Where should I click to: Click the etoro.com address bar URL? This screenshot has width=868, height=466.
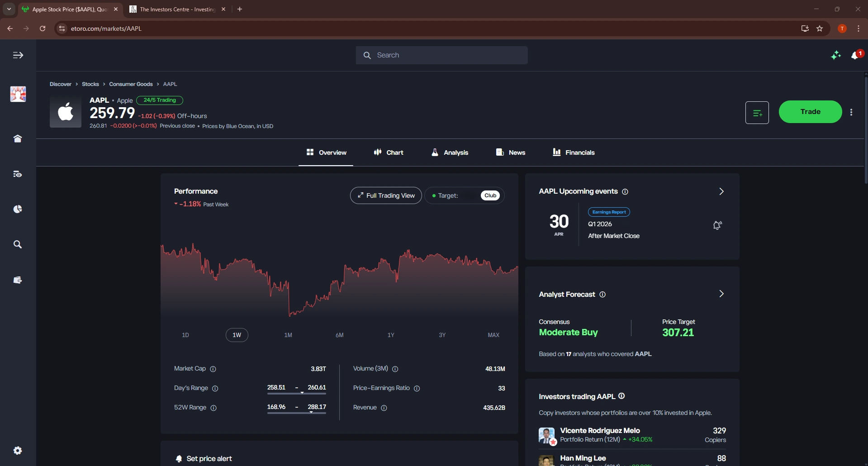coord(106,29)
